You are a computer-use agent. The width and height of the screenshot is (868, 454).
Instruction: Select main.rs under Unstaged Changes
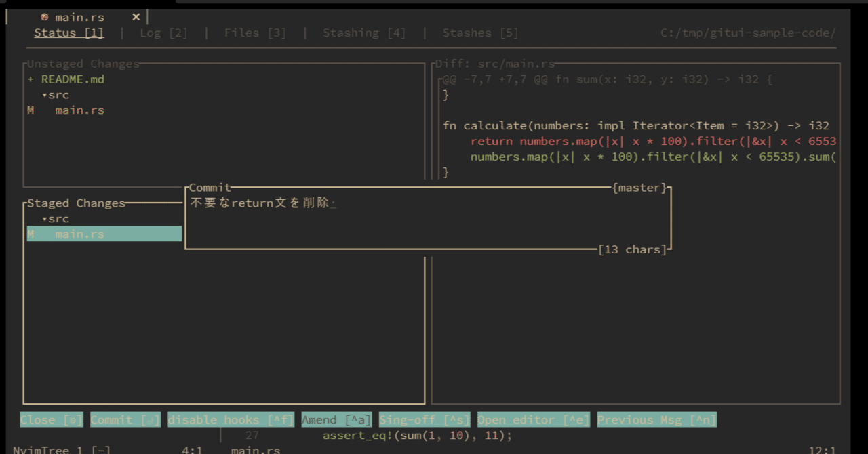(x=79, y=110)
